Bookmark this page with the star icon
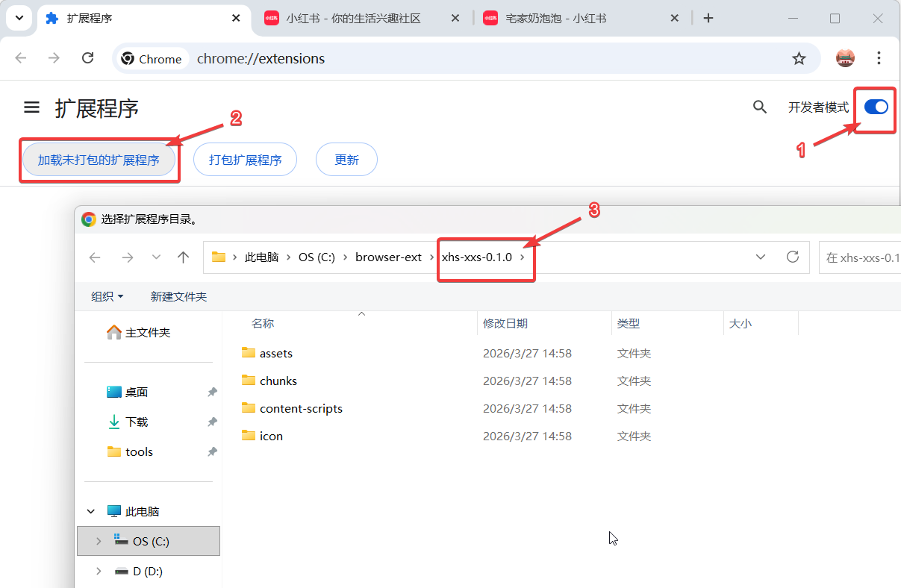The image size is (901, 588). click(x=799, y=58)
